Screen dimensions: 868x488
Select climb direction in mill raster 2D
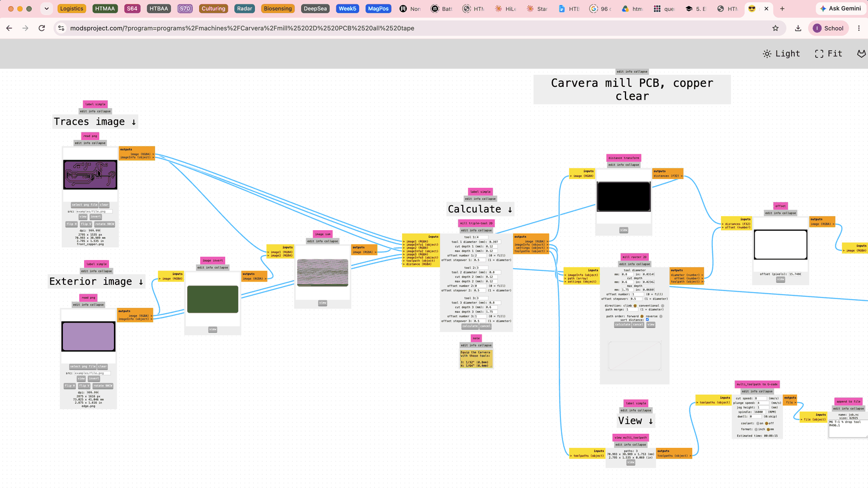[635, 306]
